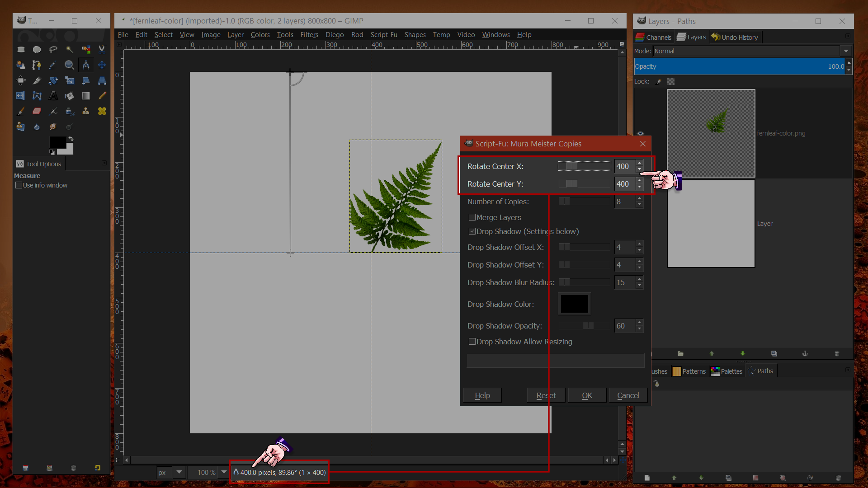Open the Script-Fu menu

click(383, 35)
